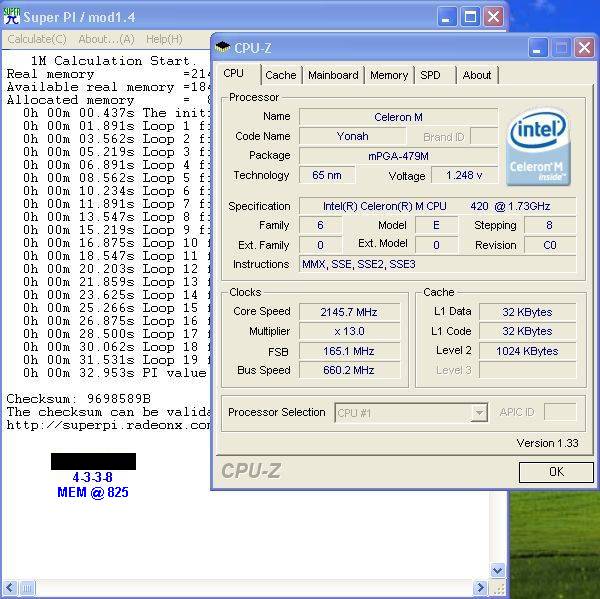Maximize the Super PI window
Viewport: 600px width, 599px height.
point(470,17)
